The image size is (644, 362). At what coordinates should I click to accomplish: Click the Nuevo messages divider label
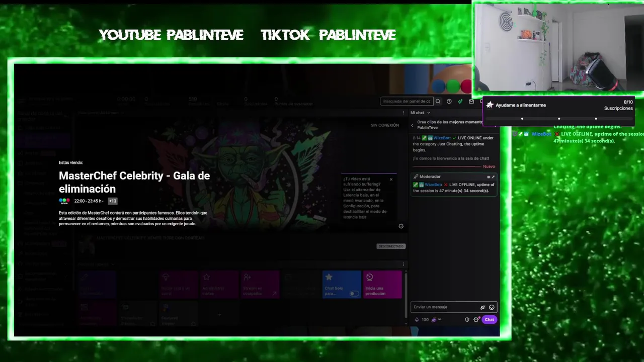(x=489, y=166)
